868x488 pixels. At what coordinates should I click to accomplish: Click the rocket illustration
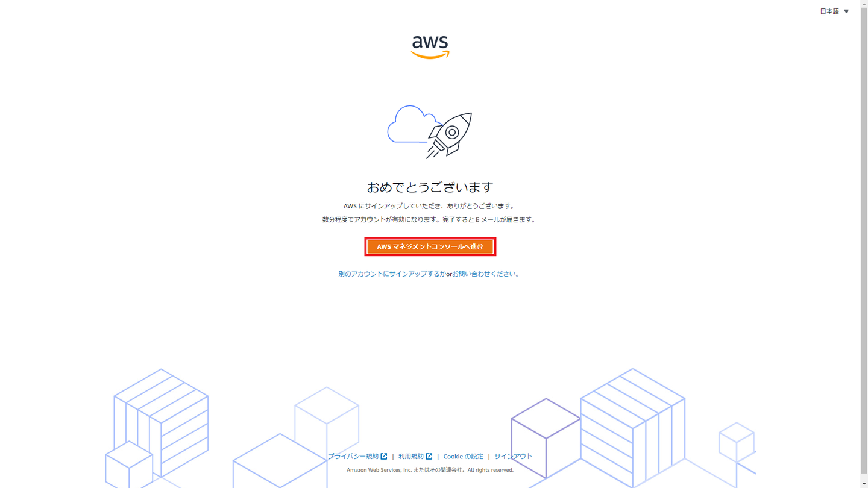tap(450, 135)
